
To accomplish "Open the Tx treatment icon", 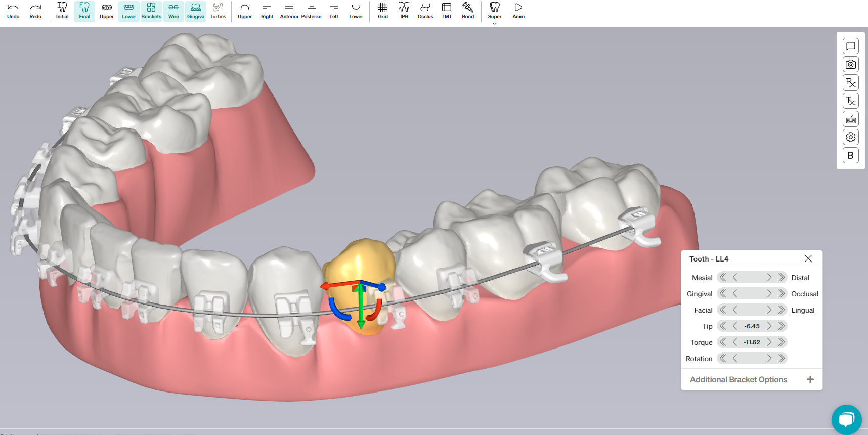I will (x=851, y=101).
